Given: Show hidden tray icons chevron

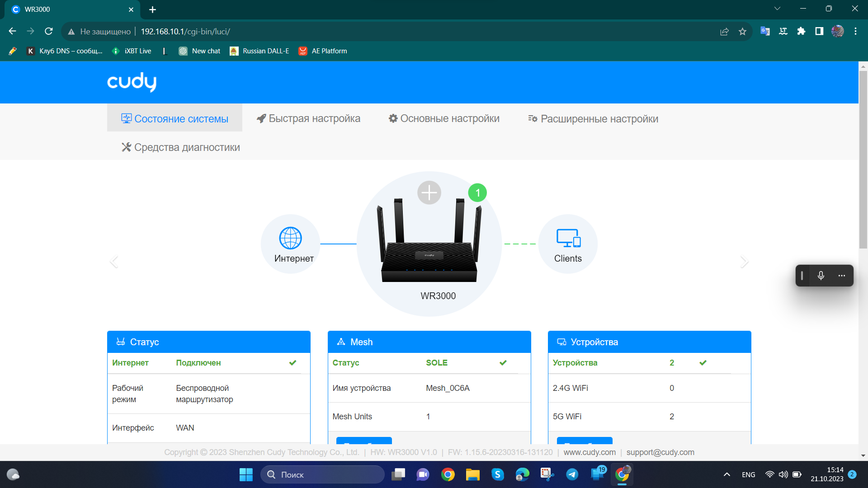Looking at the screenshot, I should click(726, 474).
